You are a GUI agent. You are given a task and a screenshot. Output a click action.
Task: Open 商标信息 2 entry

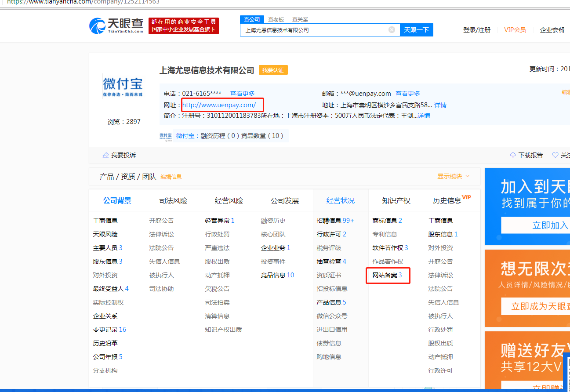pyautogui.click(x=387, y=221)
